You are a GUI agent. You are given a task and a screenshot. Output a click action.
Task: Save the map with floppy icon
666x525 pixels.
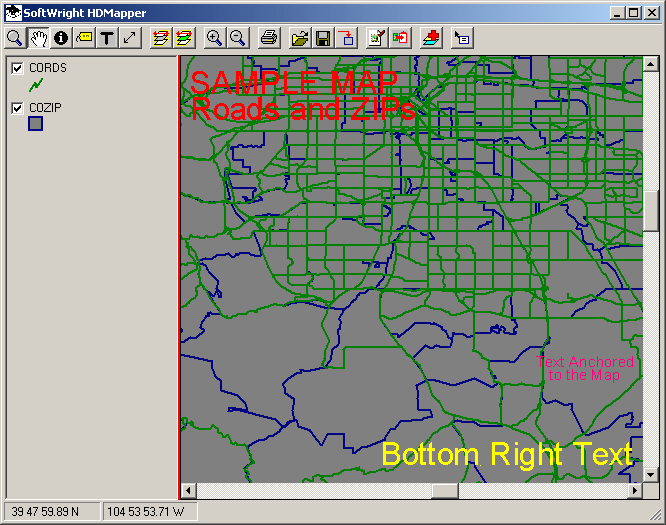(x=323, y=38)
